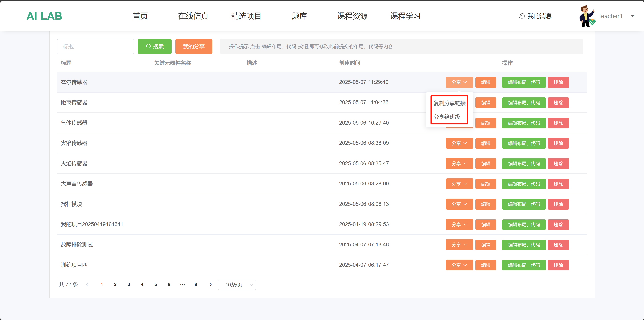Delete the 距离传感器 project
This screenshot has width=644, height=320.
pyautogui.click(x=558, y=103)
